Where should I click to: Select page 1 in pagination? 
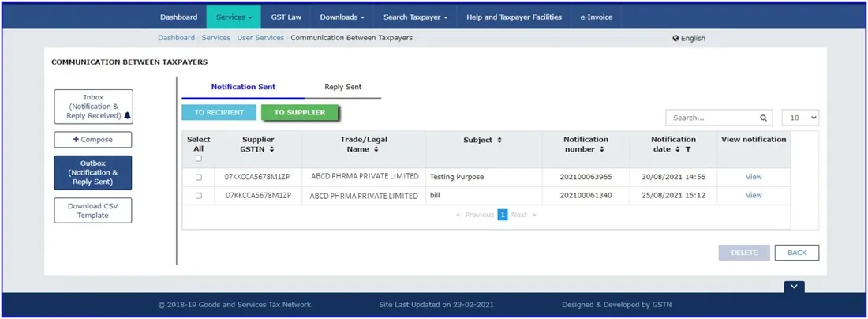[503, 215]
